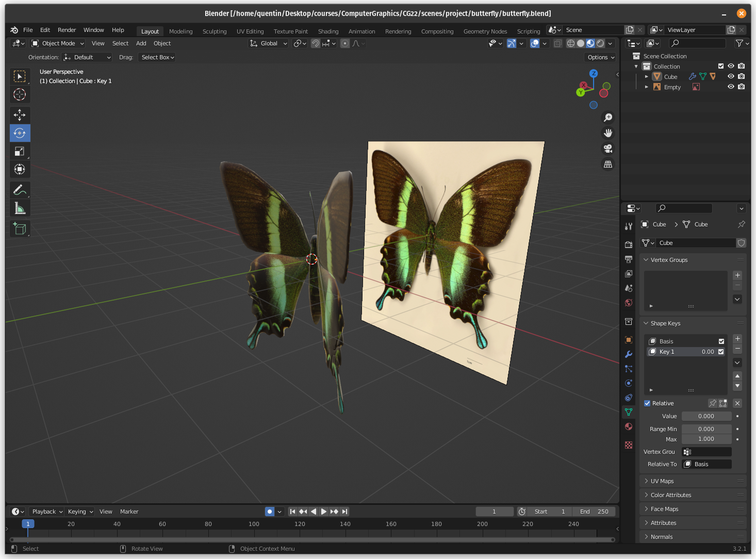The image size is (756, 559).
Task: Click the Relative To Basis field
Action: [707, 464]
